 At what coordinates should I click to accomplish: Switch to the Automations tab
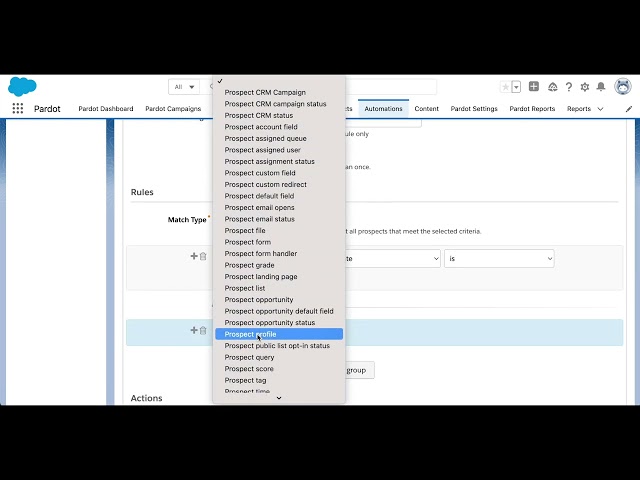point(383,109)
